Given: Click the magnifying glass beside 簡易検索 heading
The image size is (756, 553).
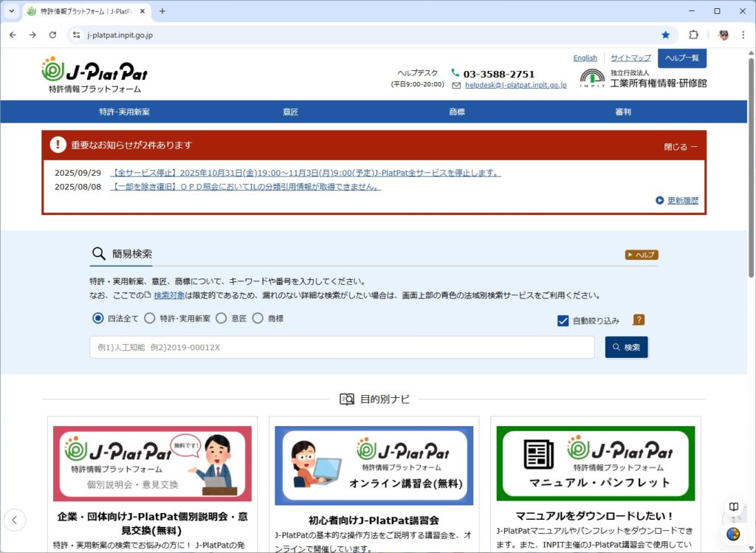Looking at the screenshot, I should pos(98,253).
